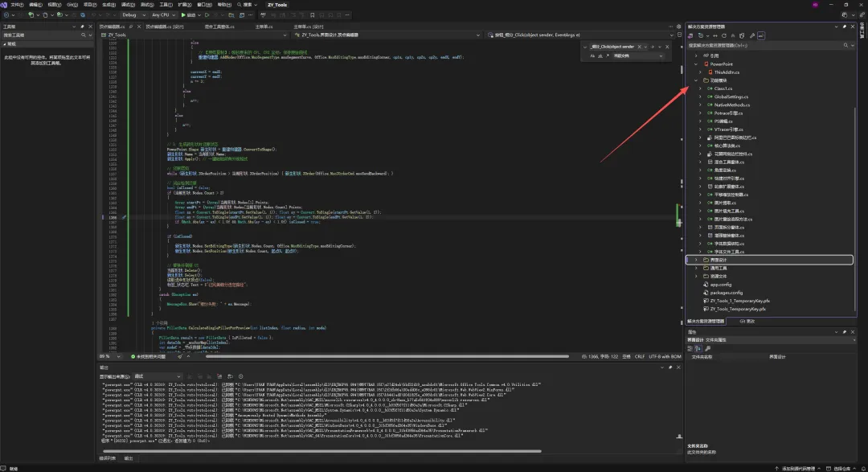The height and width of the screenshot is (472, 868).
Task: Open the editor zoom percentage dropdown
Action: (x=109, y=357)
